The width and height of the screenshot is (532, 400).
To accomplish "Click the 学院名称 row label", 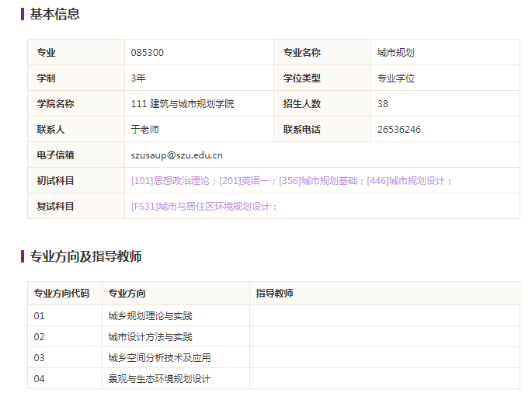I will coord(55,104).
